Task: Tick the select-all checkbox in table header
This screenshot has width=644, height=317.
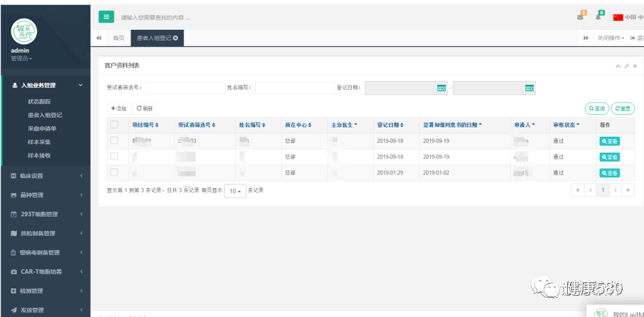Action: pos(114,124)
